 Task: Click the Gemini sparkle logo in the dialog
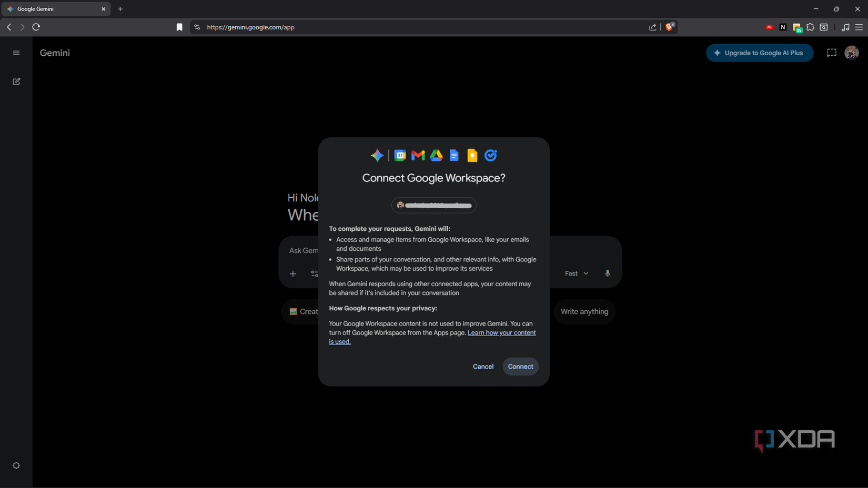pyautogui.click(x=377, y=155)
